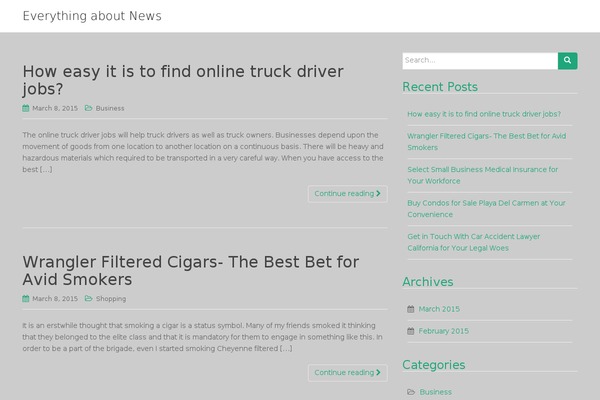Continue reading the truck driver jobs post
This screenshot has height=400, width=600.
(347, 194)
